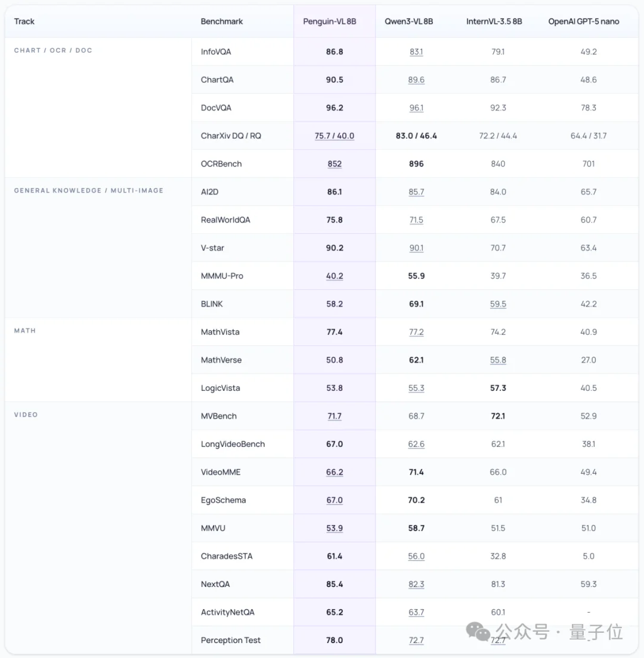Click the MMMU-Pro benchmark row label
The height and width of the screenshot is (658, 644).
coord(222,276)
